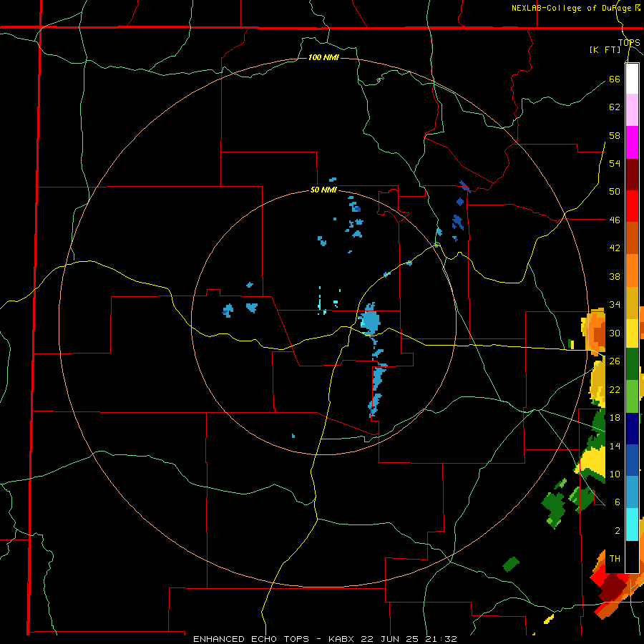
Task: Click the 100 NMI range ring label
Action: [323, 57]
